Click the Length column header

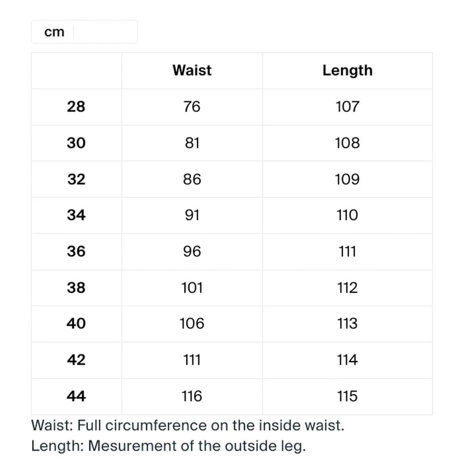pos(347,70)
